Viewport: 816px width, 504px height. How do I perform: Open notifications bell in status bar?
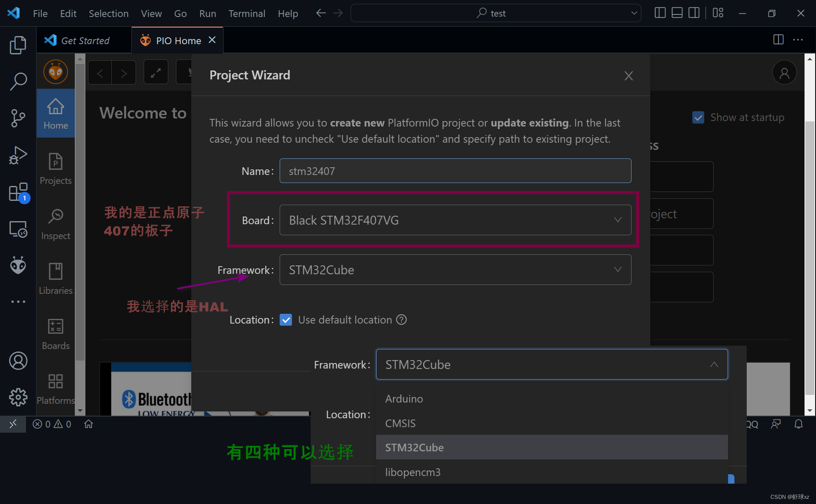(x=799, y=424)
